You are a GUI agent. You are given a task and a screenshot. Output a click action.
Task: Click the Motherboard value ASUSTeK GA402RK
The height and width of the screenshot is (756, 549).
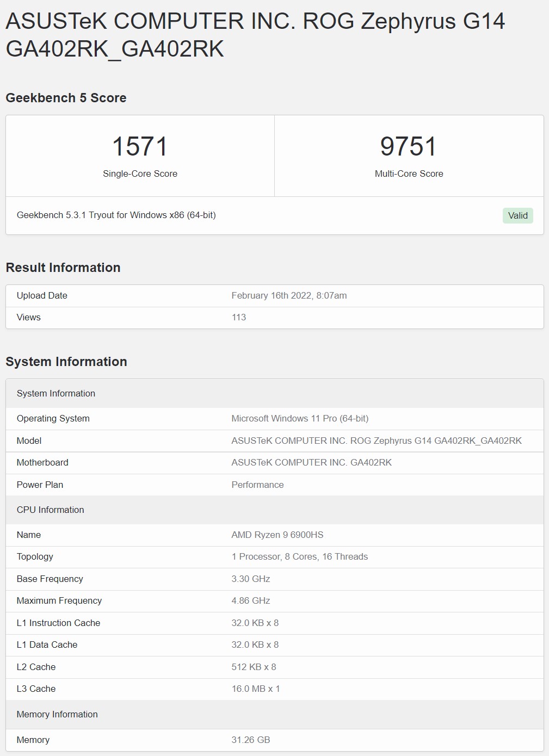point(311,462)
